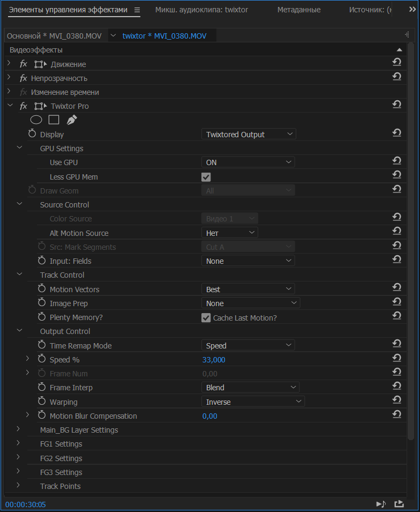Image resolution: width=420 pixels, height=512 pixels.
Task: Select the pen mask tool under Twixtor Pro
Action: point(72,120)
